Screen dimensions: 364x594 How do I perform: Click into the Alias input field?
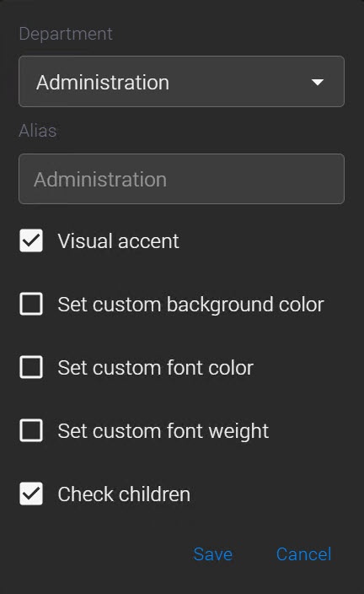(x=182, y=179)
